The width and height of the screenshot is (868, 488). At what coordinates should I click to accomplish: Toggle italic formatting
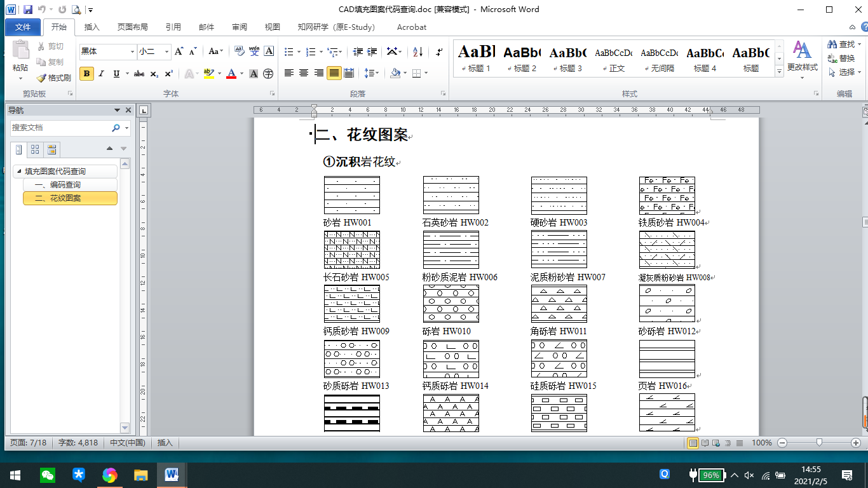(x=102, y=74)
